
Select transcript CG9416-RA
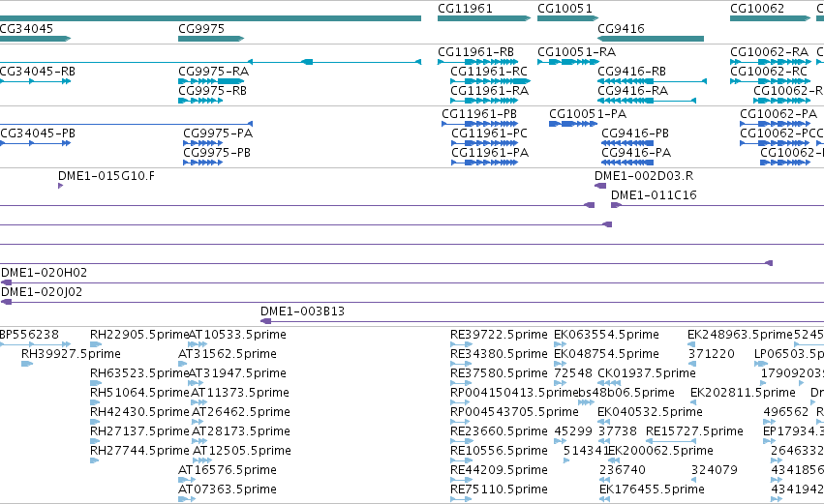coord(633,91)
